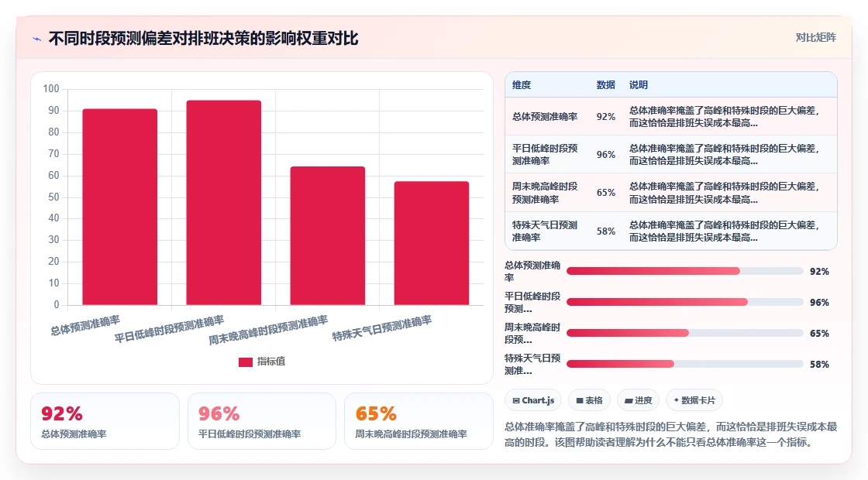Click the 平日低峰时段预测准确率 bar
Screen dimensions: 868x480
[224, 202]
